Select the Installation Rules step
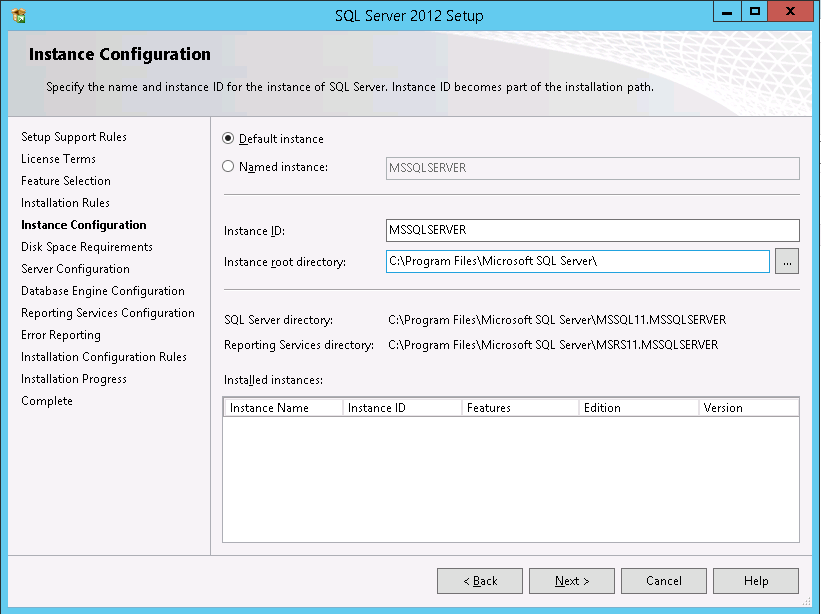This screenshot has width=821, height=614. pos(65,203)
